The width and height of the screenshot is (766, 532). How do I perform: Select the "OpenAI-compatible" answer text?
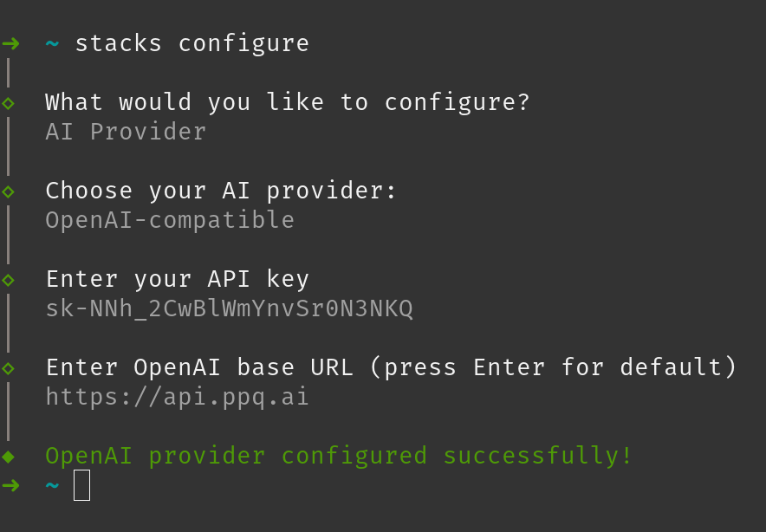pos(170,220)
